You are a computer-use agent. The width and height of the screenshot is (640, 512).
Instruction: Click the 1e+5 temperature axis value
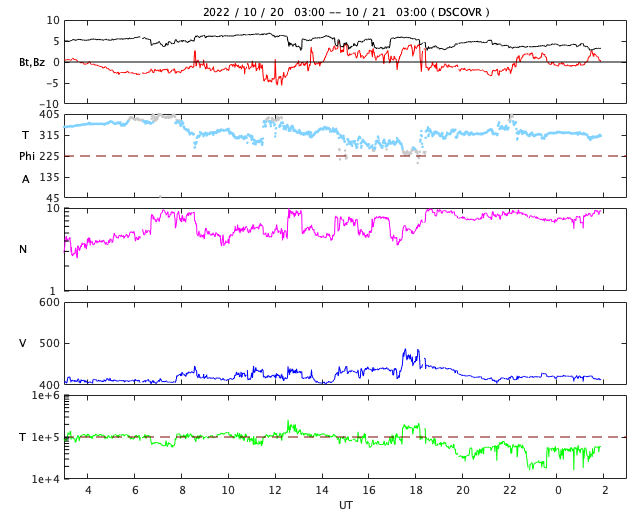(46, 438)
